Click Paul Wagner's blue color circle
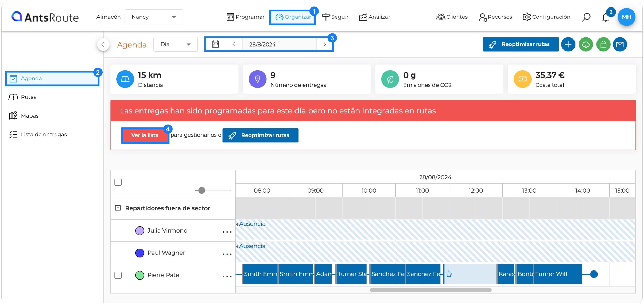This screenshot has height=306, width=644. [140, 253]
